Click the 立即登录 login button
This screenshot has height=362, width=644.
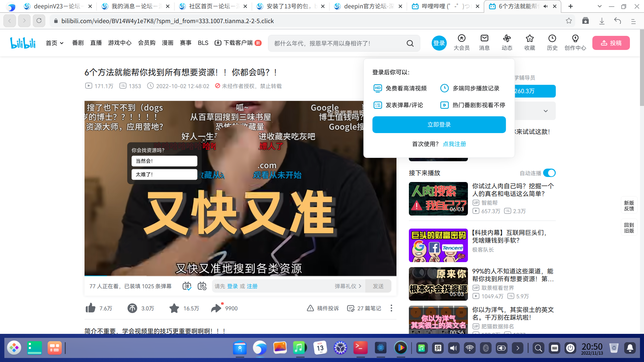[x=439, y=124]
